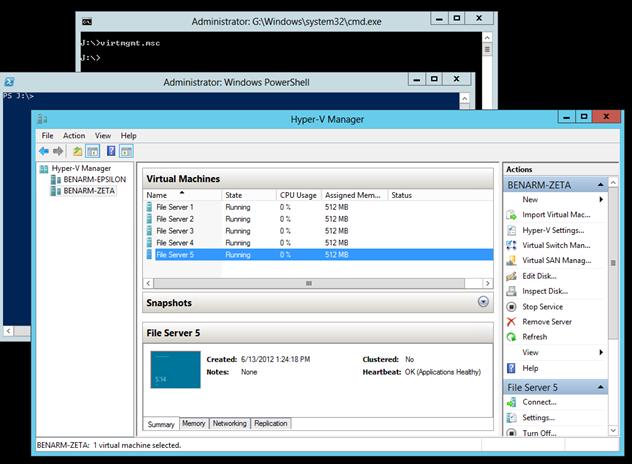Click Import Virtual Machine action link
632x464 pixels.
coord(556,215)
